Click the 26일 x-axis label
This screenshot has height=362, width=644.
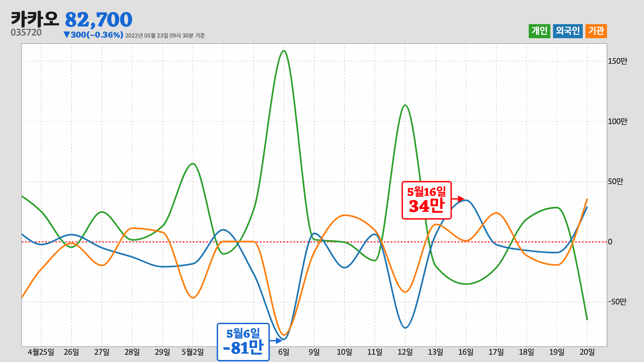pos(71,352)
